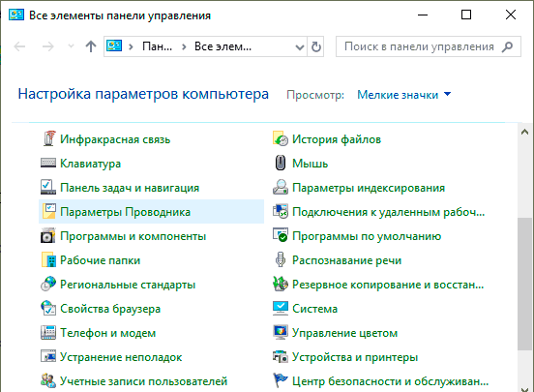Viewport: 534px width, 392px height.
Task: Click the search magnifier icon
Action: coord(507,46)
